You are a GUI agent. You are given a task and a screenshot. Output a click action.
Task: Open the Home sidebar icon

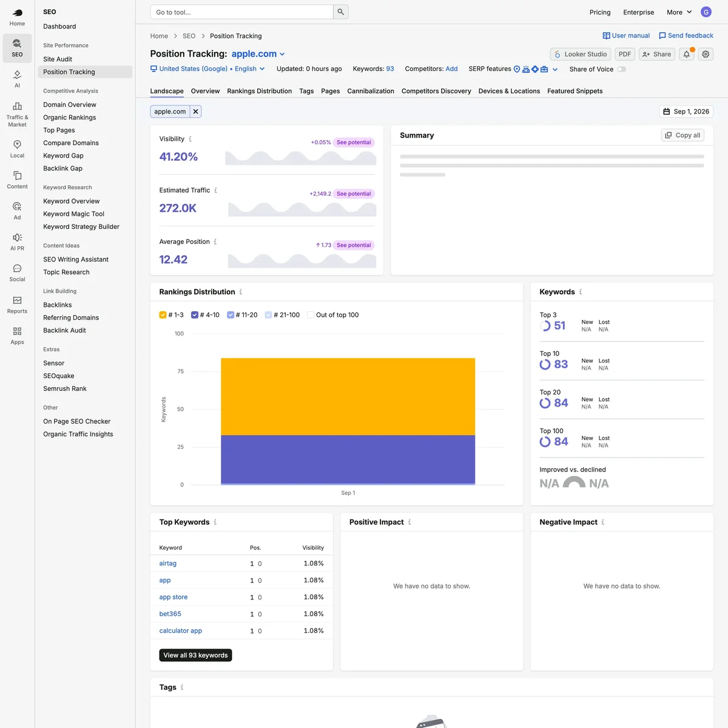tap(17, 17)
